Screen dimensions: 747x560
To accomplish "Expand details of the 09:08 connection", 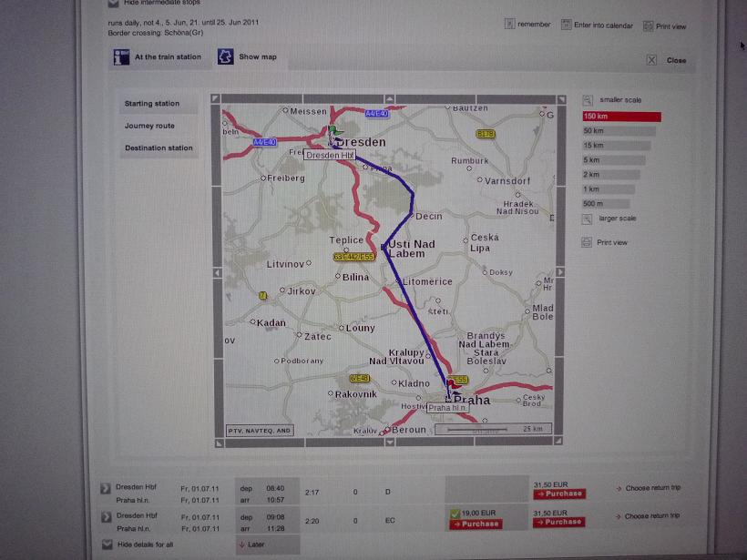I will point(106,516).
